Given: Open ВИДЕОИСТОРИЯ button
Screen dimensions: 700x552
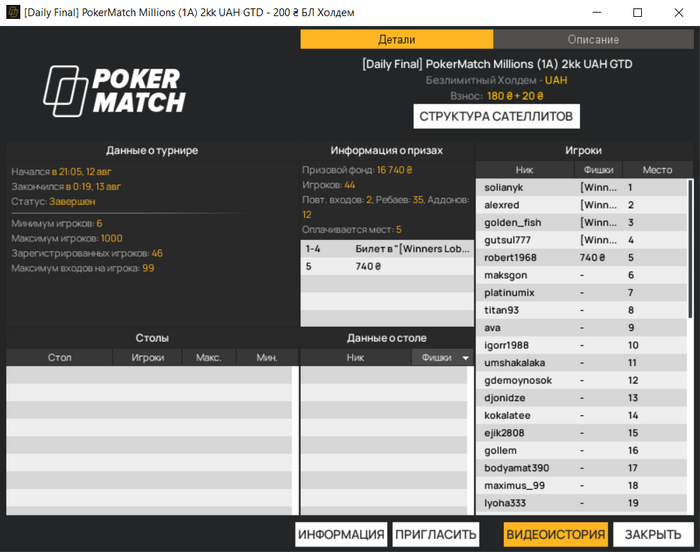Looking at the screenshot, I should click(x=555, y=534).
